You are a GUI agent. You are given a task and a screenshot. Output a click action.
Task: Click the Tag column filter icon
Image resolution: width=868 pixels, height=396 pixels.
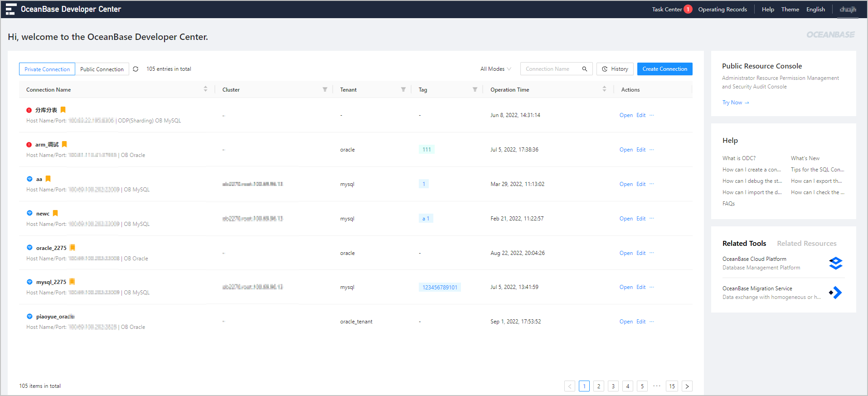point(475,89)
